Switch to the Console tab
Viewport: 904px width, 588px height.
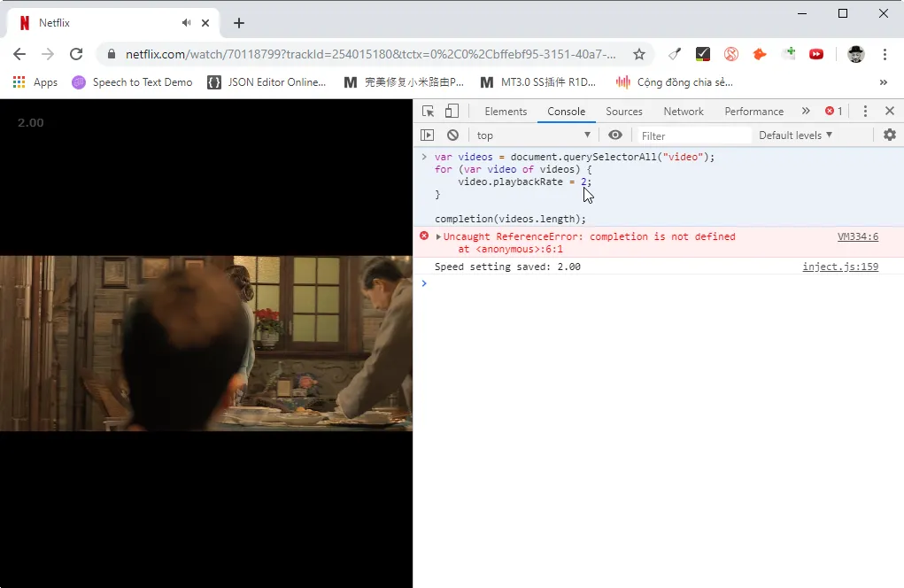coord(566,112)
